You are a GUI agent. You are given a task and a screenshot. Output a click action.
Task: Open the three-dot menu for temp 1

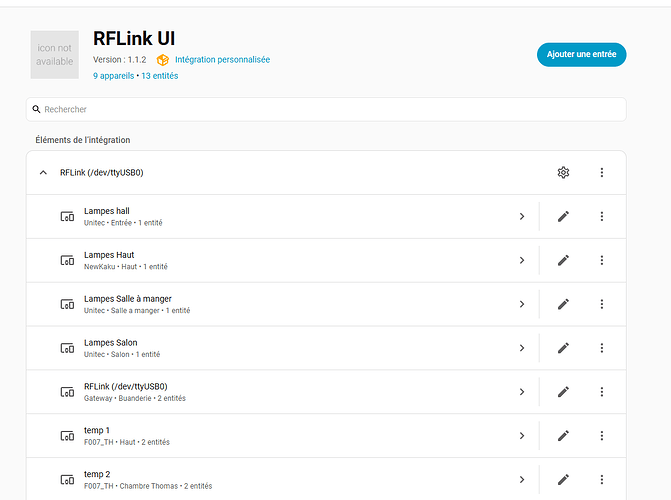[602, 436]
